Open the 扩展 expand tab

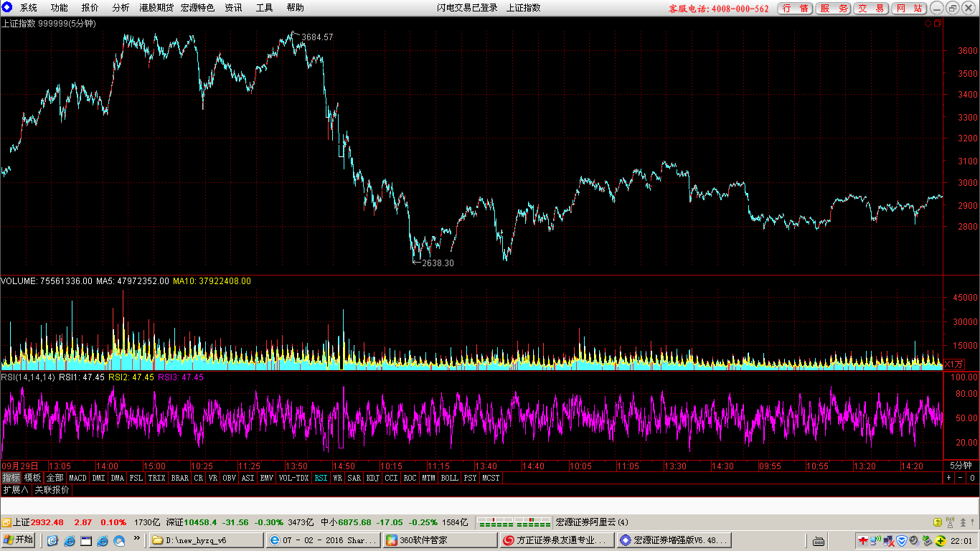point(16,490)
